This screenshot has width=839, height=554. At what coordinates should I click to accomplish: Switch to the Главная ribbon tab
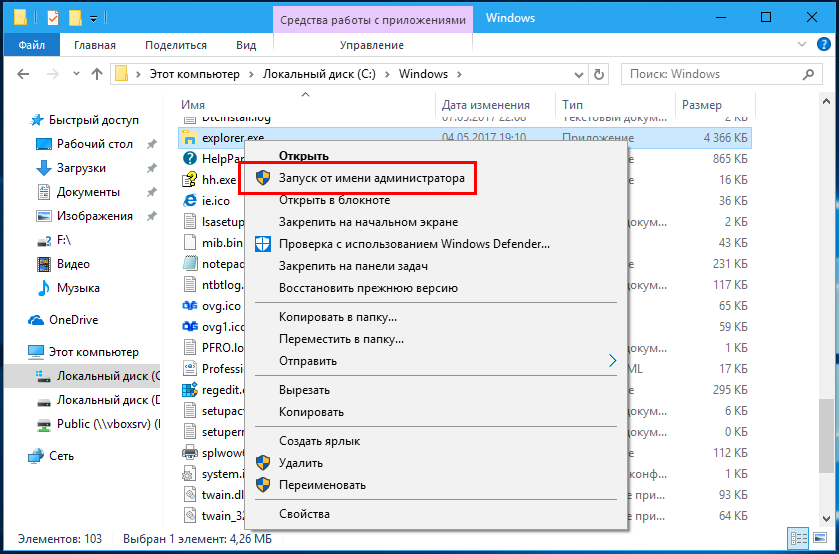[95, 45]
